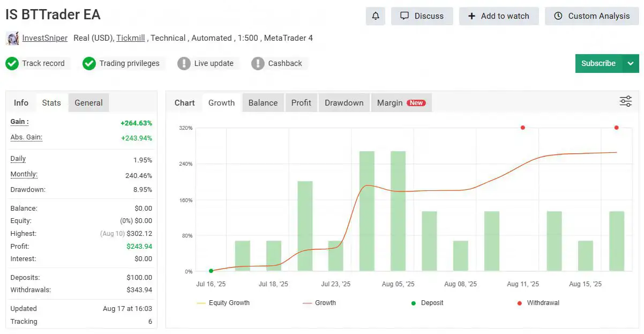Click the Trading privileges checkmark icon
Image resolution: width=644 pixels, height=334 pixels.
pyautogui.click(x=89, y=63)
